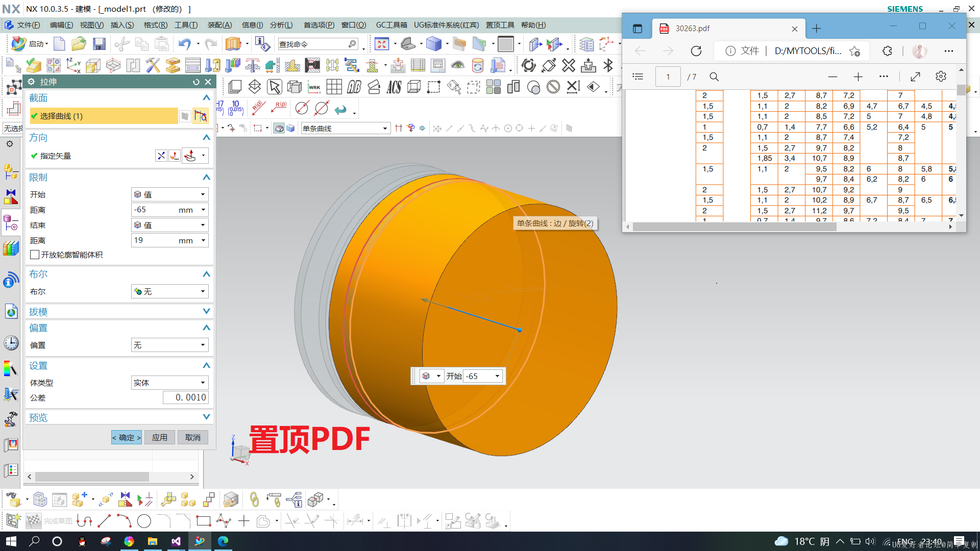The image size is (980, 551).
Task: Click the Microsoft Edge taskbar icon
Action: tap(223, 541)
